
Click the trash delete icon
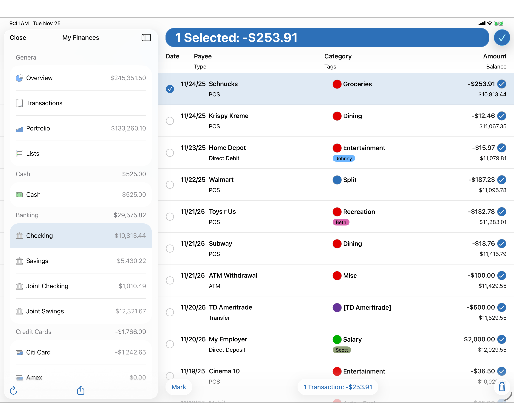pyautogui.click(x=502, y=387)
